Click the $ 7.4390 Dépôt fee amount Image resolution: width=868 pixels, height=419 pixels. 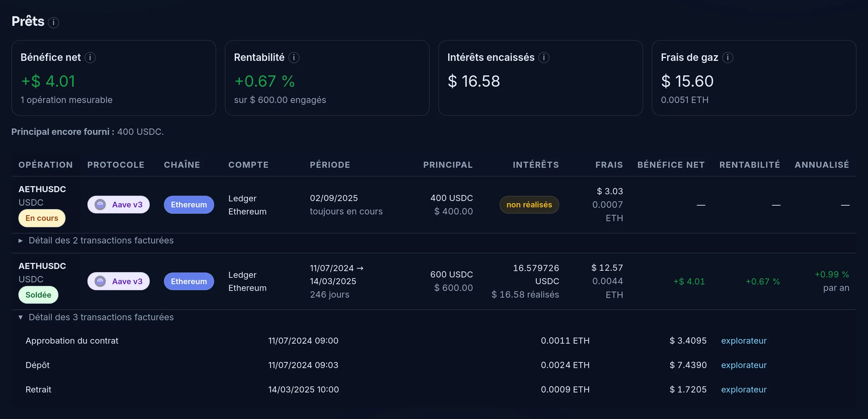(x=688, y=365)
